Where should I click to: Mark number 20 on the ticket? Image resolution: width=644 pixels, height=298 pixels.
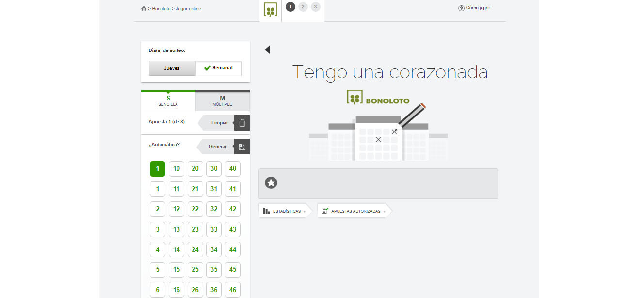(195, 169)
